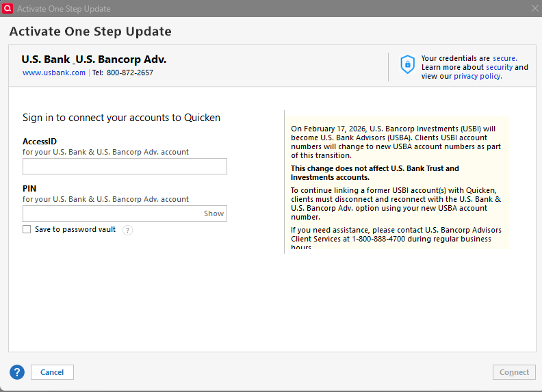Click the Connect button
The height and width of the screenshot is (392, 542).
(x=514, y=372)
